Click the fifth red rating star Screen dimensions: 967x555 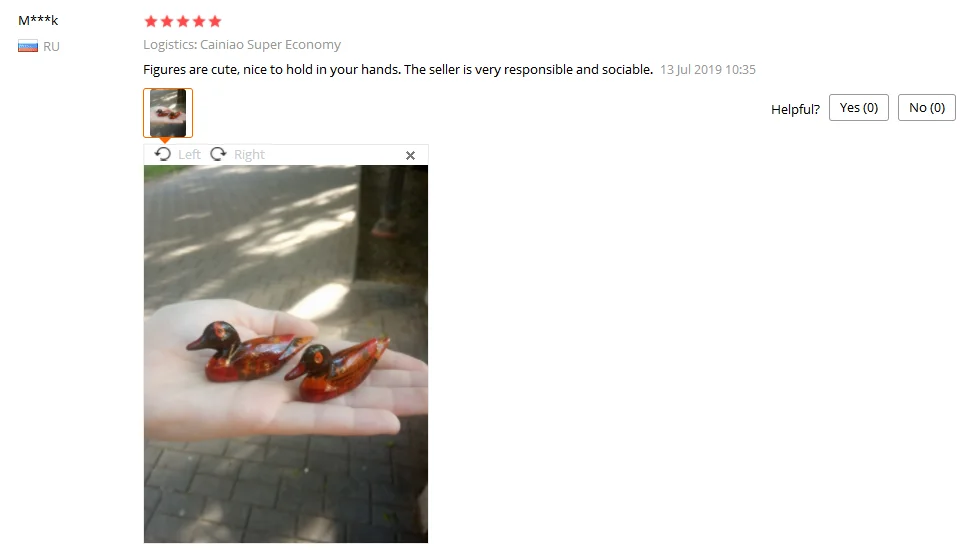[x=215, y=22]
